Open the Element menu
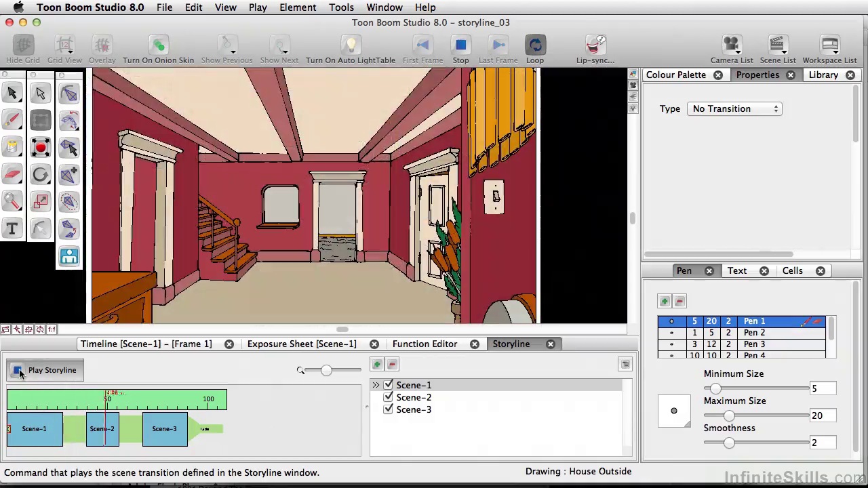 coord(298,7)
